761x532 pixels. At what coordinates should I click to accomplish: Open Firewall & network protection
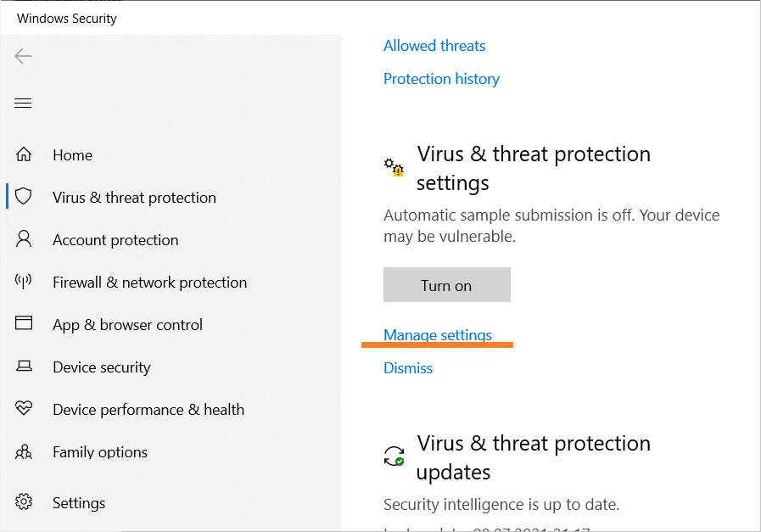click(x=149, y=283)
